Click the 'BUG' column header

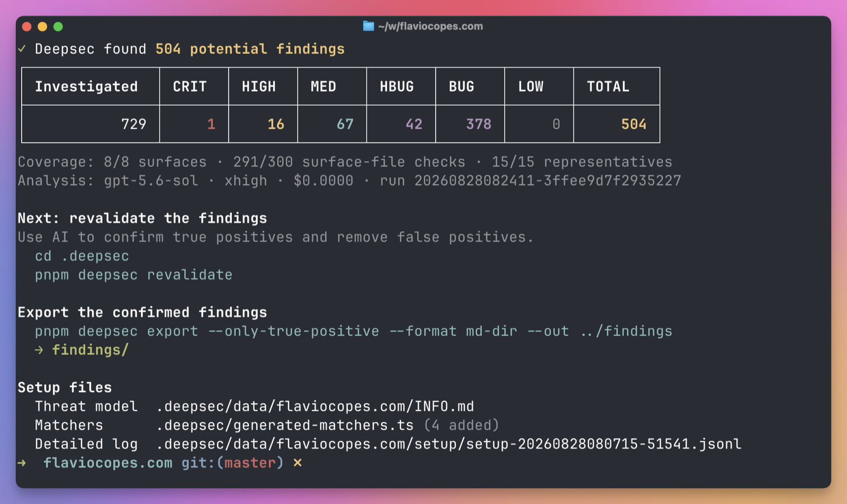point(462,86)
